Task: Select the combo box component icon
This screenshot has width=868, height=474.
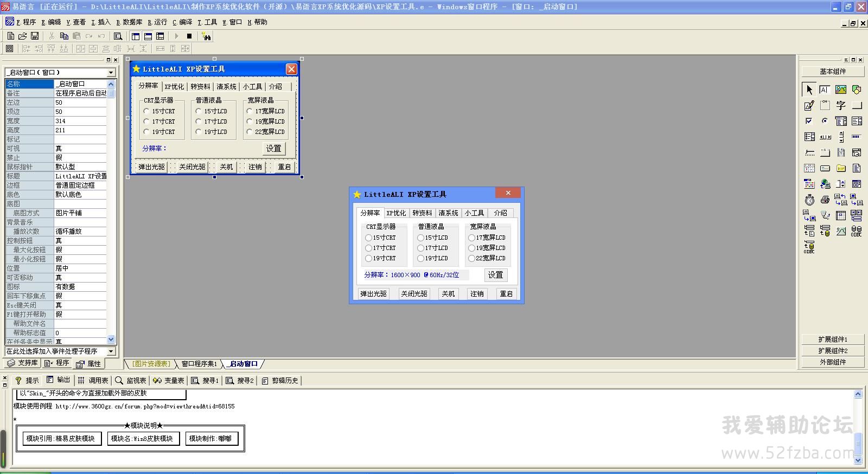Action: point(841,121)
